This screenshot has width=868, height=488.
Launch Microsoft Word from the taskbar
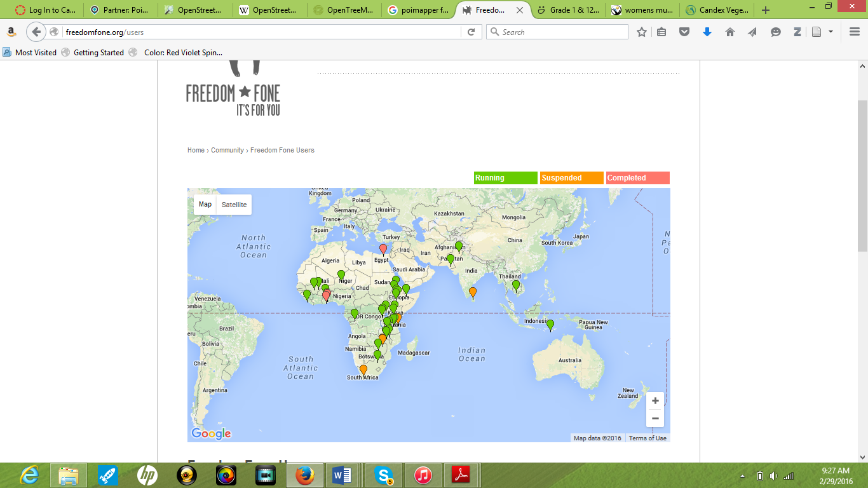[341, 475]
